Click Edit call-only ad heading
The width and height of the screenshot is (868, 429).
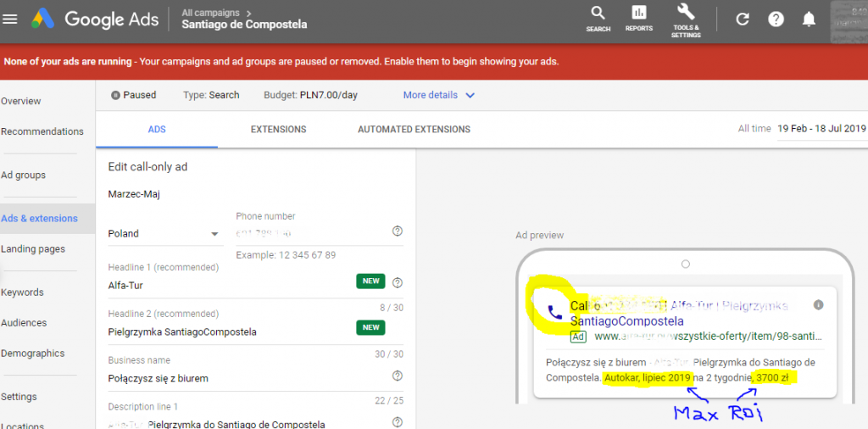tap(147, 167)
